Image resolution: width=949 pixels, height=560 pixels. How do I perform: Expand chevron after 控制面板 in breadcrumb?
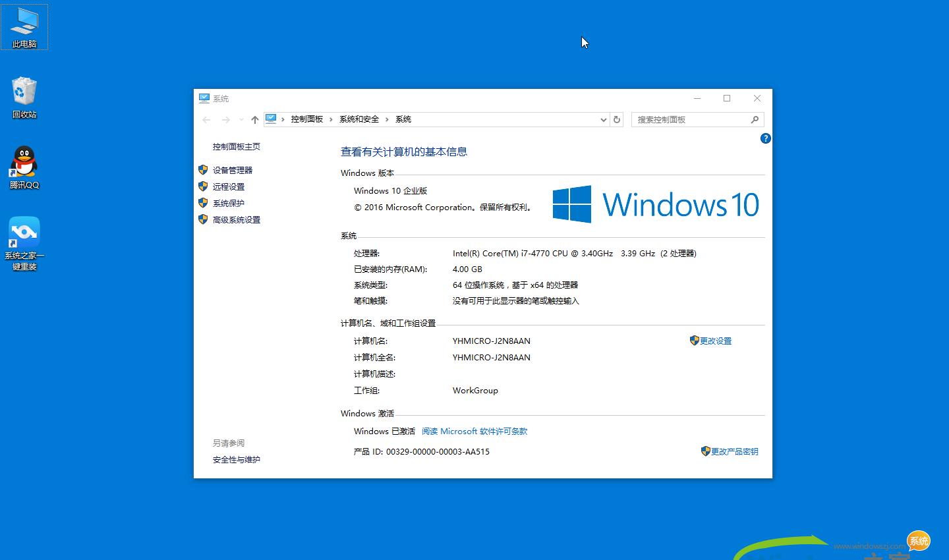331,119
